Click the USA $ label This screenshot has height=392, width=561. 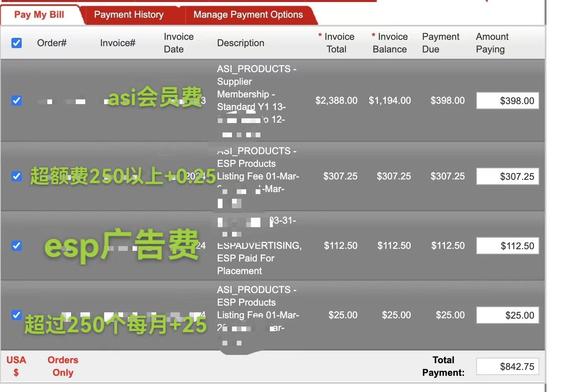(16, 366)
